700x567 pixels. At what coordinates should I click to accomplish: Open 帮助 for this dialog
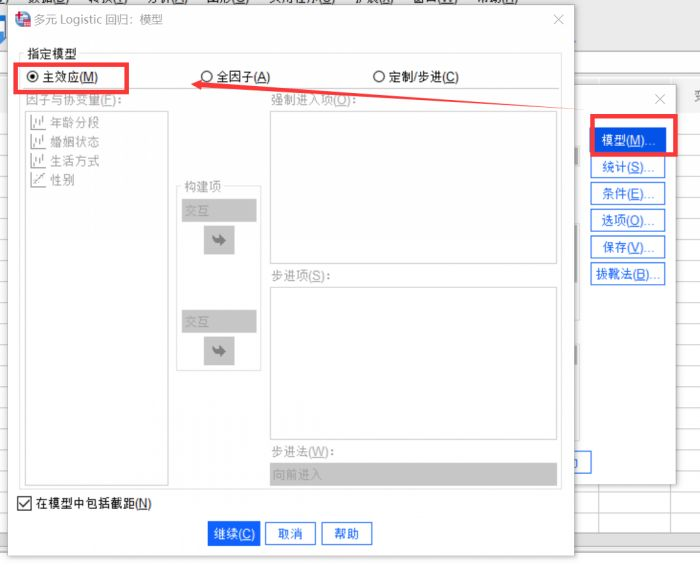tap(347, 534)
